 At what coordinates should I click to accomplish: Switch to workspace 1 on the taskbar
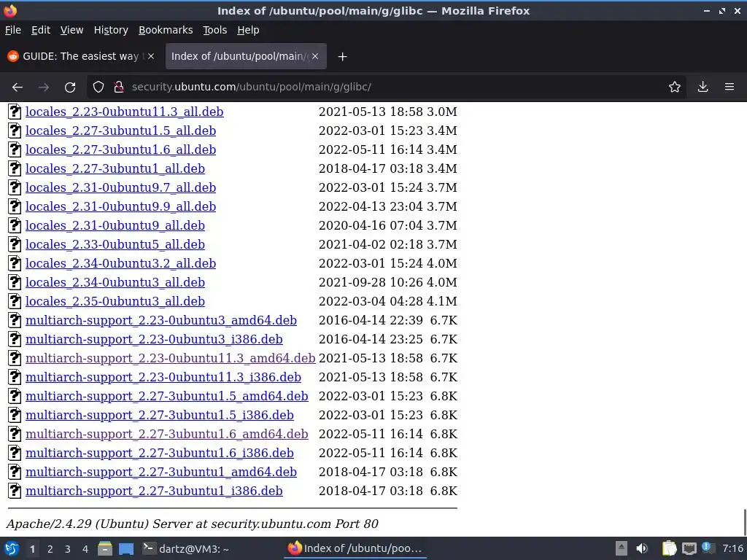(x=32, y=549)
